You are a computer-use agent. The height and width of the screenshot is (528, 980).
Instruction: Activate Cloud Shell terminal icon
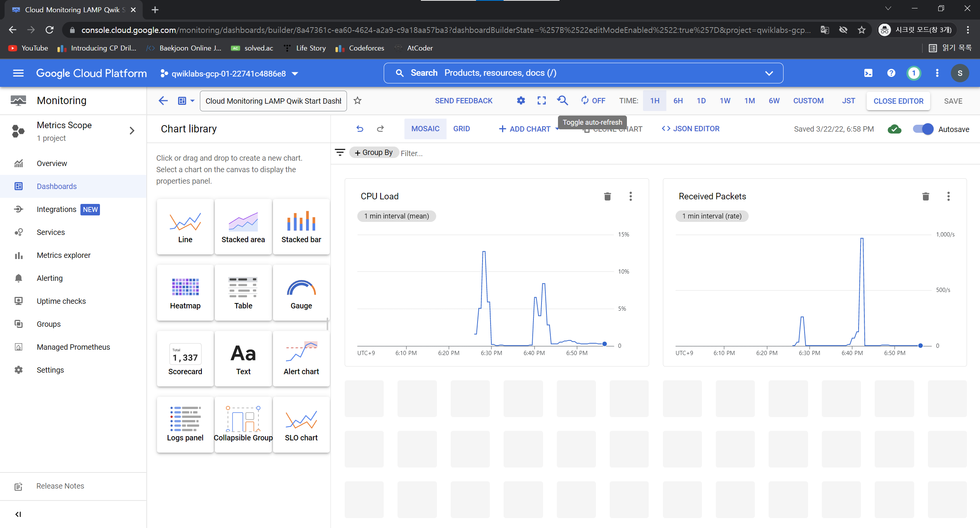[868, 73]
